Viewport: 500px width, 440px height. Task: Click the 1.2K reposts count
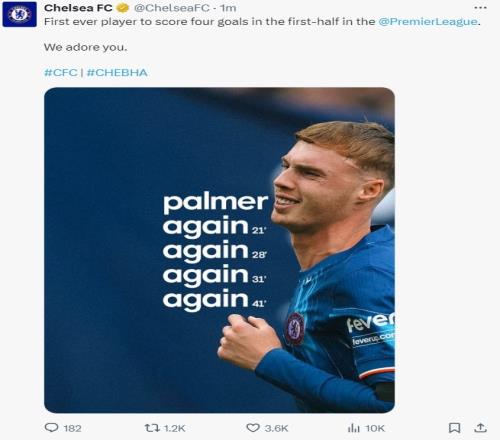(175, 428)
